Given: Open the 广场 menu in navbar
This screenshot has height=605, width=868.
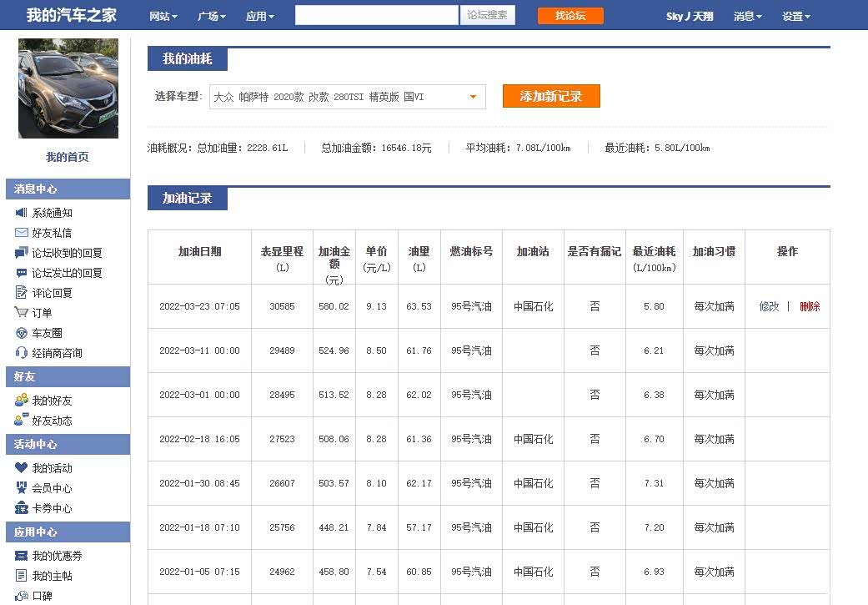Looking at the screenshot, I should click(x=212, y=16).
